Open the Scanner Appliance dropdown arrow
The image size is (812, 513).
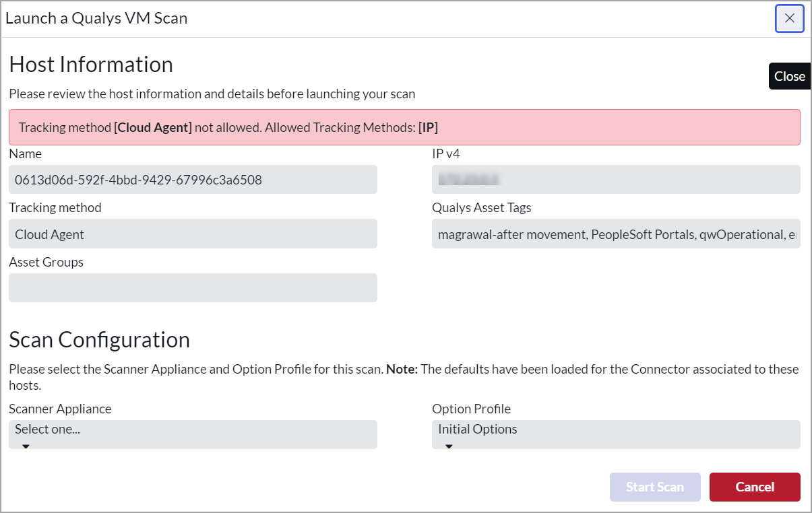pos(26,445)
